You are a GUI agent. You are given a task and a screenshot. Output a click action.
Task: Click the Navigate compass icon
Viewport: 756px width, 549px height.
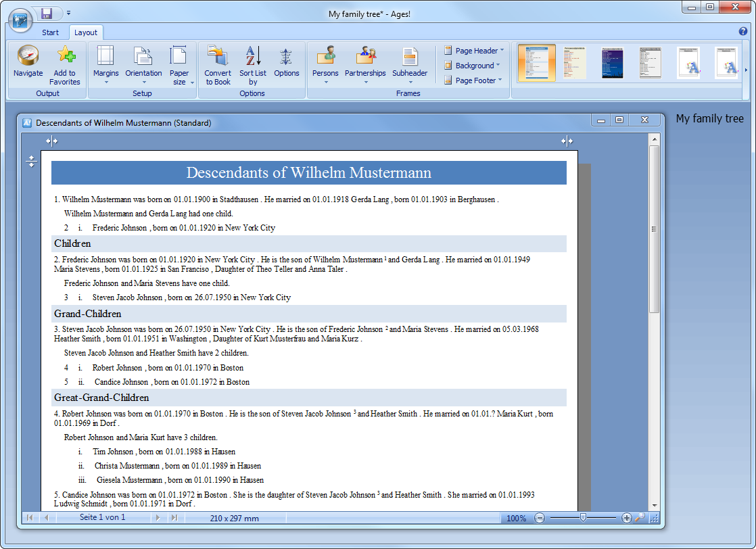[28, 57]
